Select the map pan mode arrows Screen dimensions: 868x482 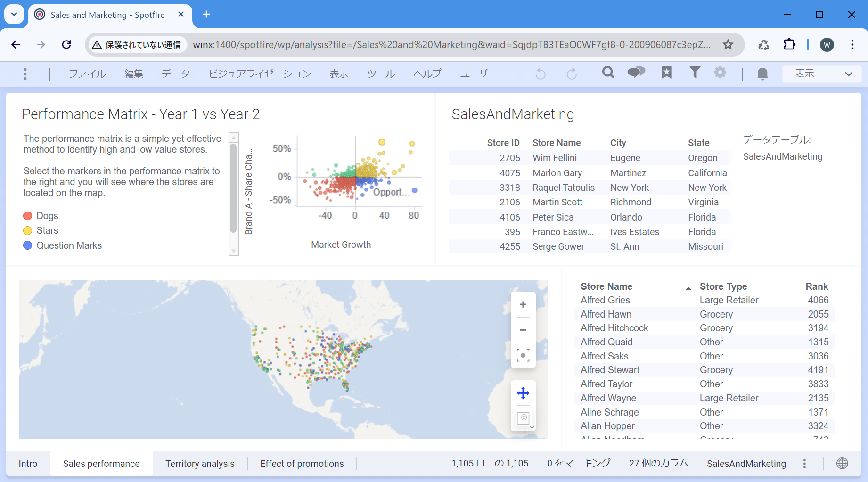[x=523, y=393]
